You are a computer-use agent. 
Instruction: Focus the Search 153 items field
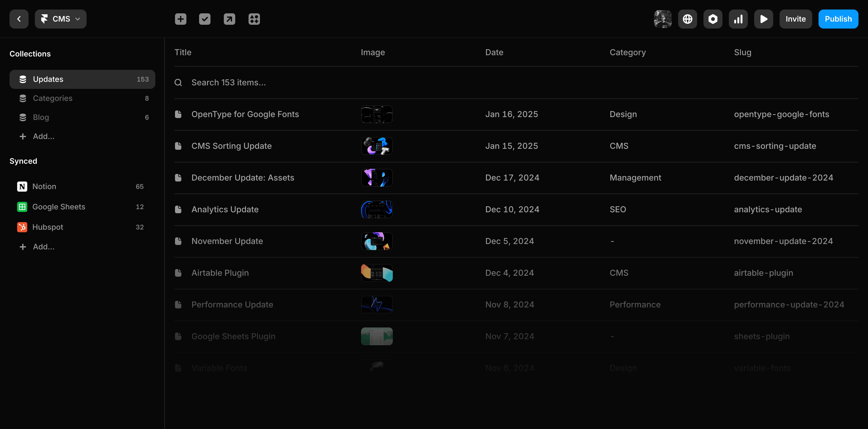tap(229, 82)
